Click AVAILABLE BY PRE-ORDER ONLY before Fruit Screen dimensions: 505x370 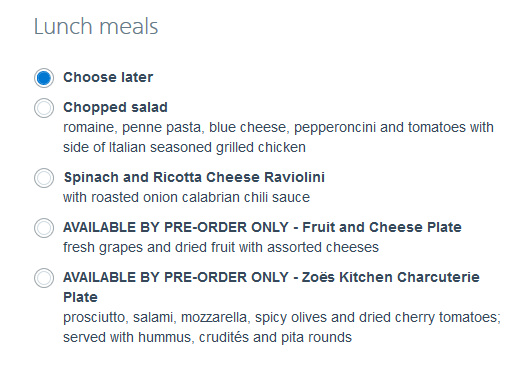click(x=176, y=227)
